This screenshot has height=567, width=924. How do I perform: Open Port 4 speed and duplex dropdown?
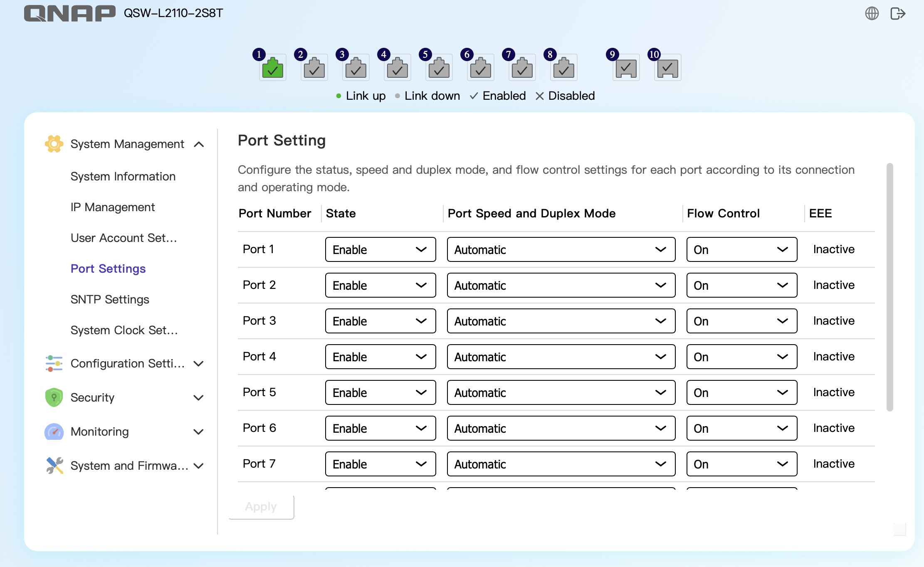[561, 357]
